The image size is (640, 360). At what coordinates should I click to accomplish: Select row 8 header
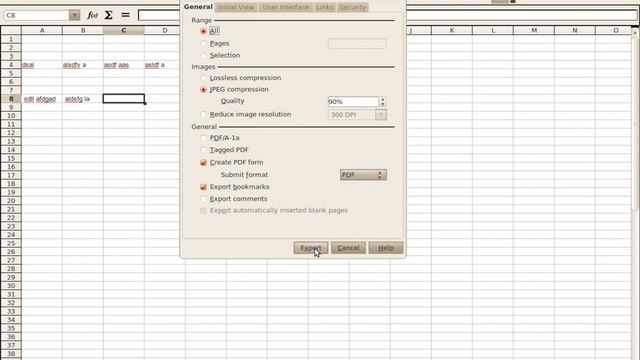click(x=11, y=99)
